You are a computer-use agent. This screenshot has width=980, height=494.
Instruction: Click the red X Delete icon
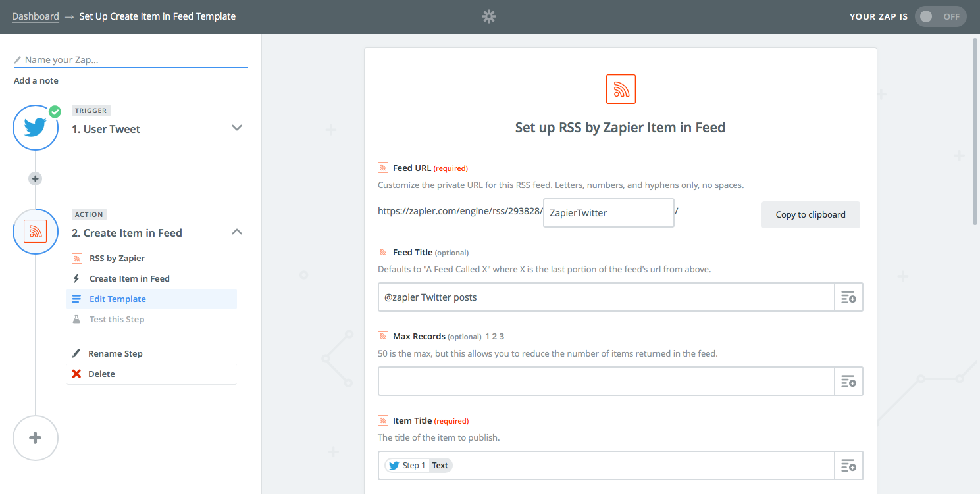(76, 374)
